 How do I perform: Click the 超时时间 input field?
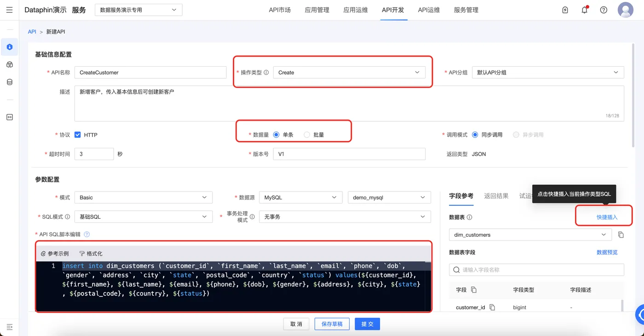tap(94, 154)
